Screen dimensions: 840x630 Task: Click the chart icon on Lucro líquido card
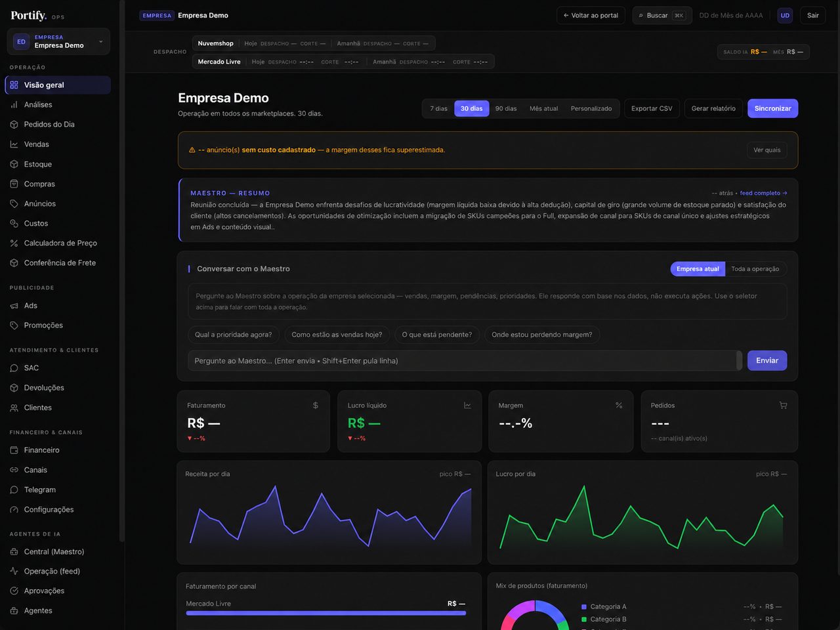(468, 406)
